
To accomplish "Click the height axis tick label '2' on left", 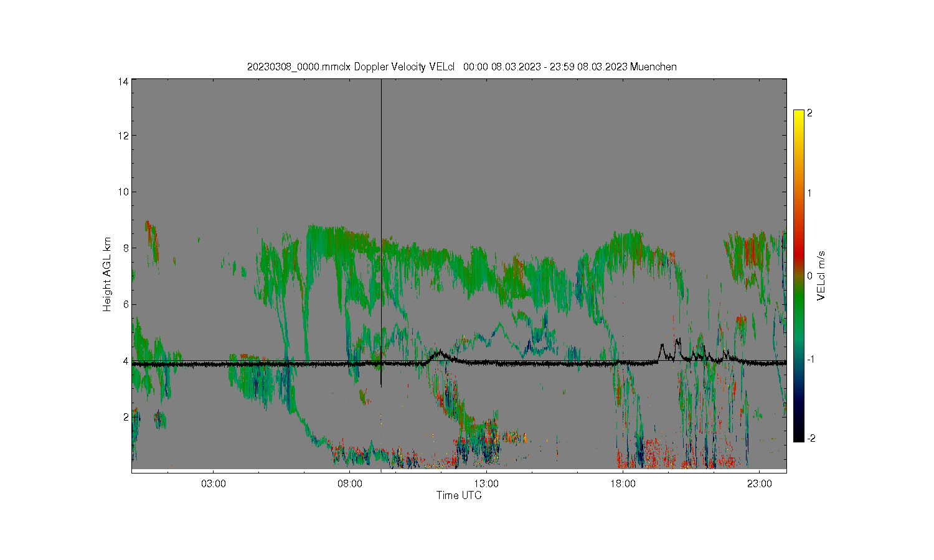I will tap(126, 417).
